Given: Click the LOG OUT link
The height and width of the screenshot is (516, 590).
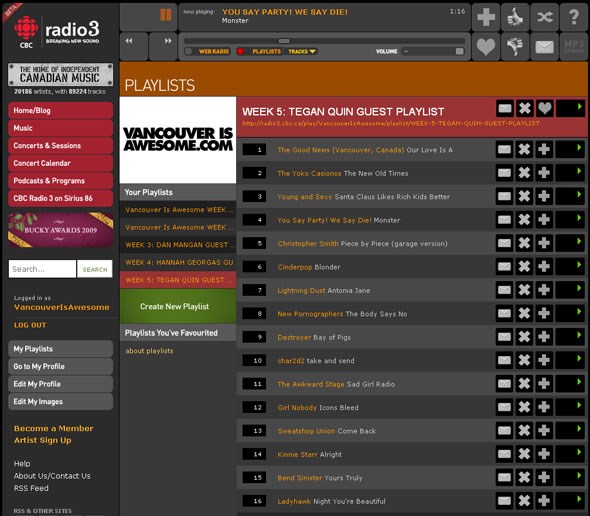Looking at the screenshot, I should [30, 325].
